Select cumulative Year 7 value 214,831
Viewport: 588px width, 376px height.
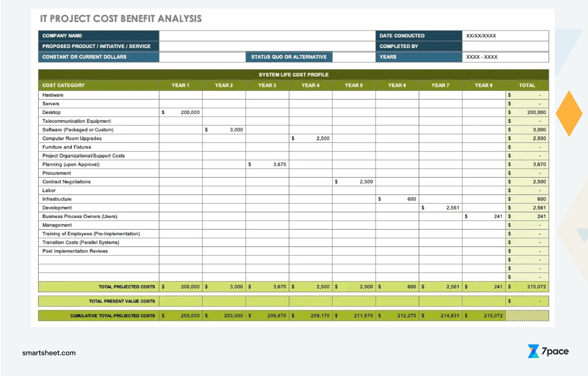pos(441,316)
